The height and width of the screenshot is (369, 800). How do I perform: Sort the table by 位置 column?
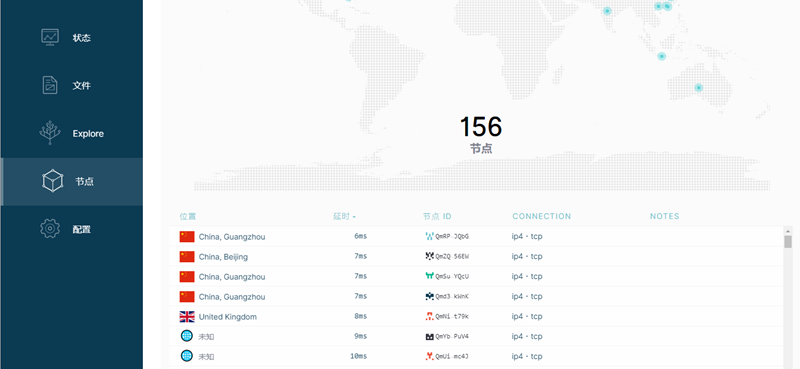[187, 216]
